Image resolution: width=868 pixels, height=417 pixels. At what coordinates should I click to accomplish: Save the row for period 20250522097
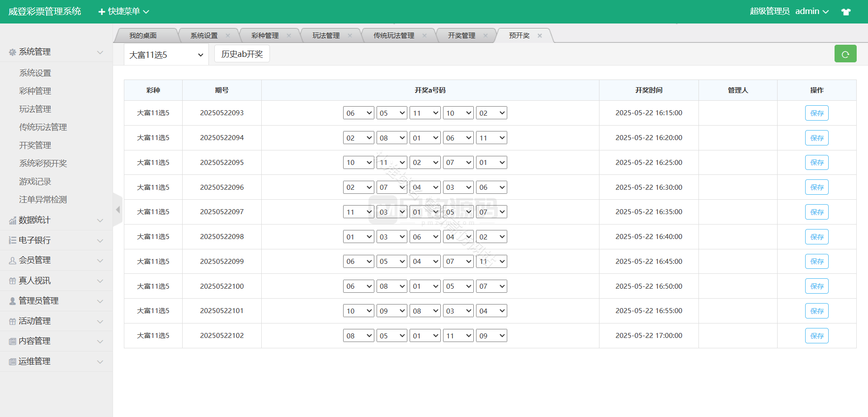(x=816, y=212)
